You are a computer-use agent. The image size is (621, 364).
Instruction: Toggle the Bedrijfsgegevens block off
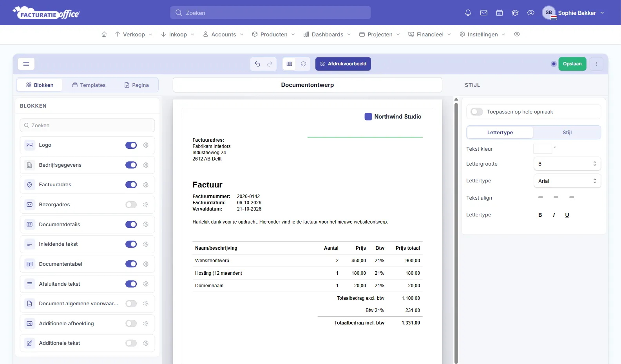click(131, 165)
